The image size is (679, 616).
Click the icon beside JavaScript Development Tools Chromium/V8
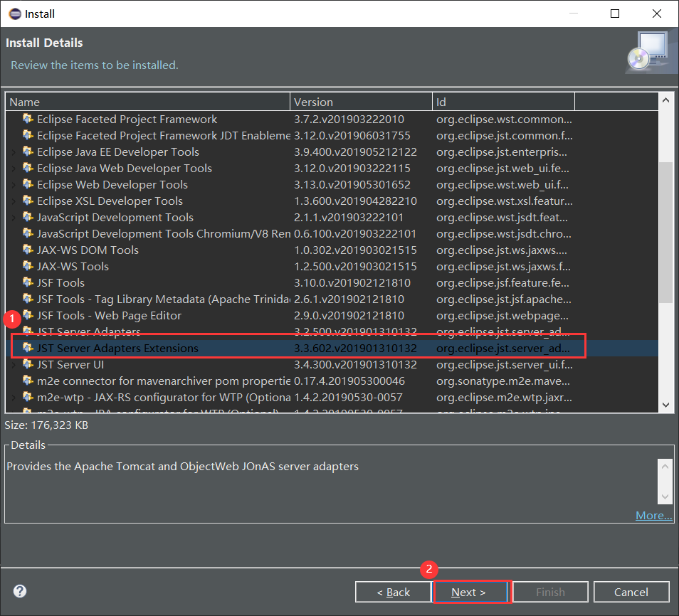point(28,233)
